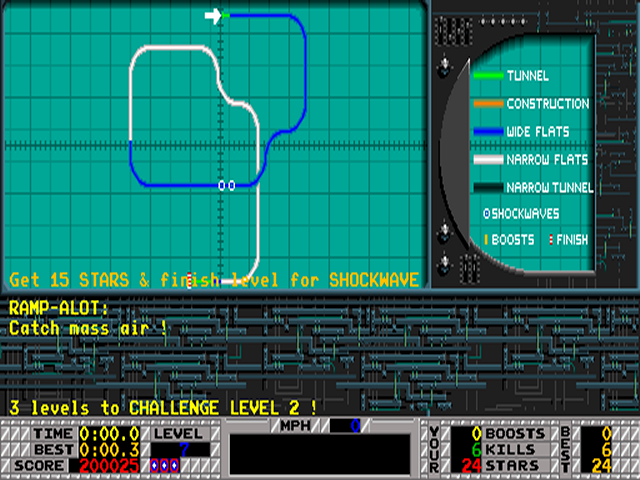This screenshot has width=640, height=480.
Task: Click the SHOCKWAVES legend label
Action: 525,213
